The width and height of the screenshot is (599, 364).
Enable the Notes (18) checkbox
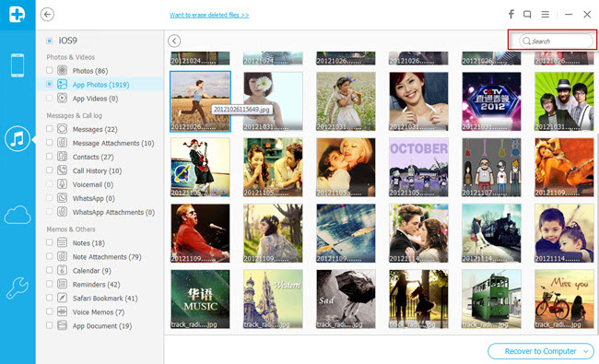coord(49,242)
